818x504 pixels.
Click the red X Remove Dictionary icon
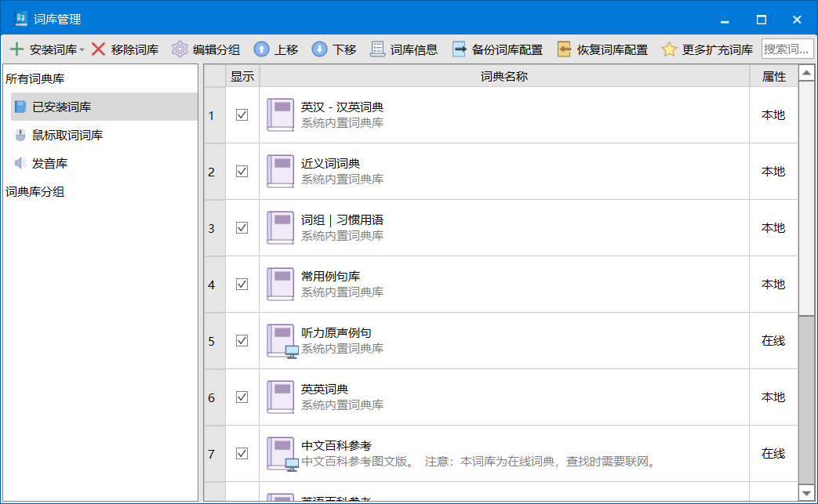(x=99, y=49)
